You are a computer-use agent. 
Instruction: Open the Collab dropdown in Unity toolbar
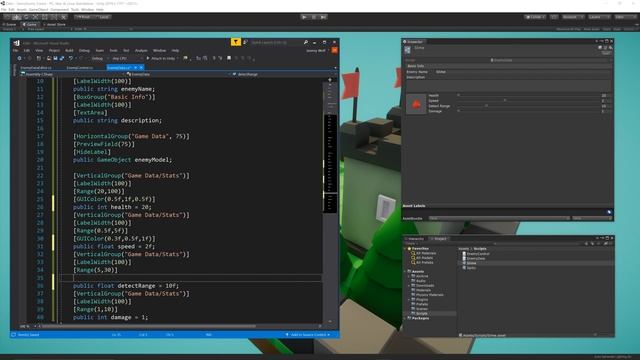[535, 17]
